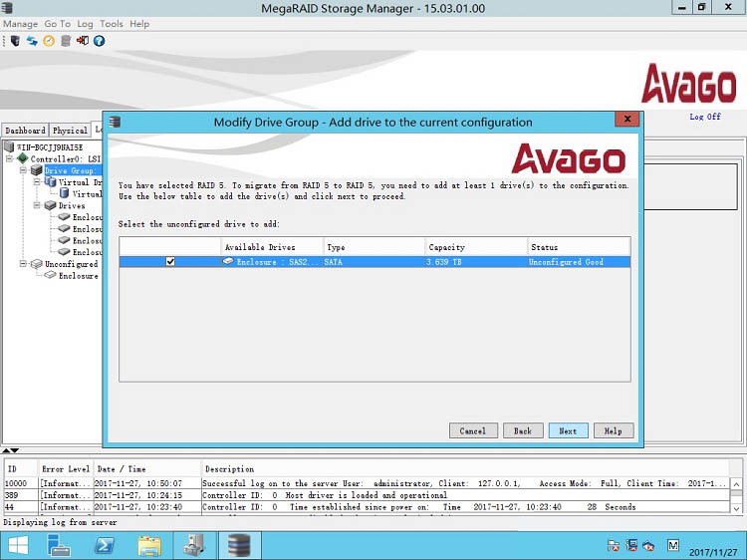Click the Log Off door toolbar icon
This screenshot has height=560, width=747.
(83, 41)
